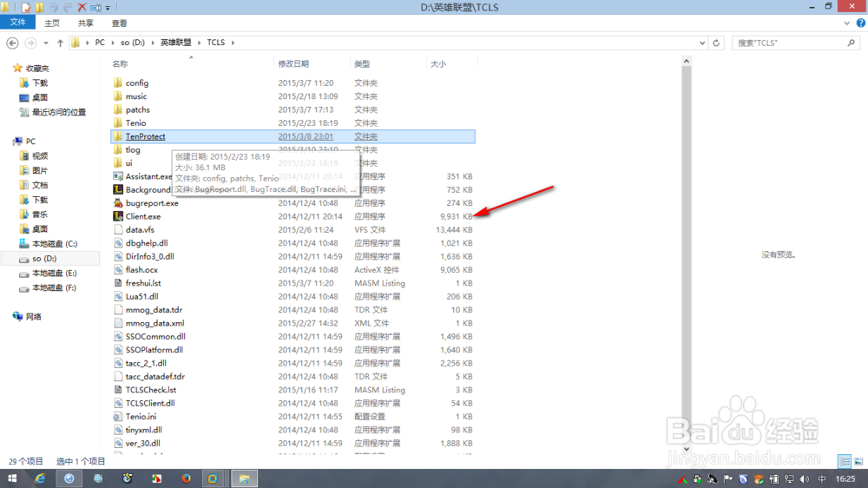The height and width of the screenshot is (488, 868).
Task: Switch to the 主页 ribbon tab
Action: point(52,23)
